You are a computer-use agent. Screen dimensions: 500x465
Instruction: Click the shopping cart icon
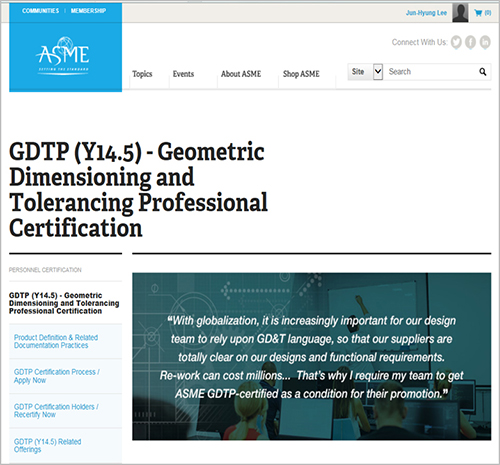coord(478,13)
